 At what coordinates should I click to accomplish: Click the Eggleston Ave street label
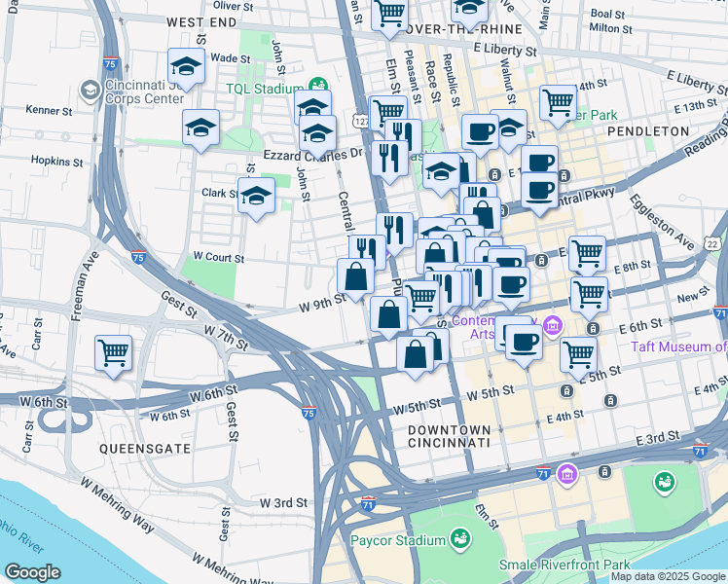click(662, 222)
